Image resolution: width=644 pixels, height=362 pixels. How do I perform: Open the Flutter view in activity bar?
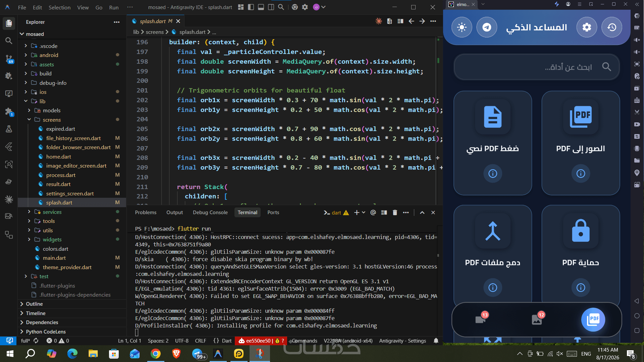tap(9, 146)
